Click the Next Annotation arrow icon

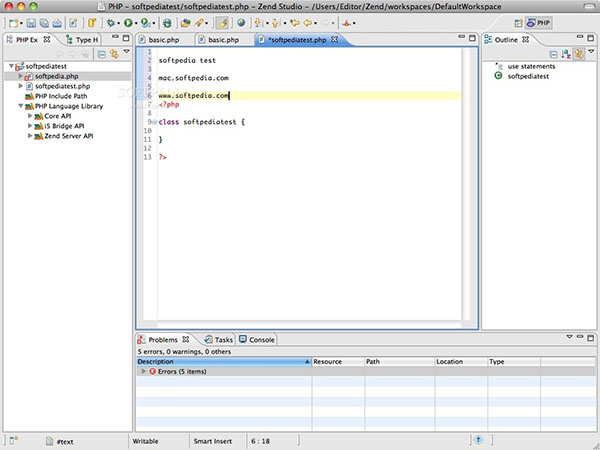259,23
